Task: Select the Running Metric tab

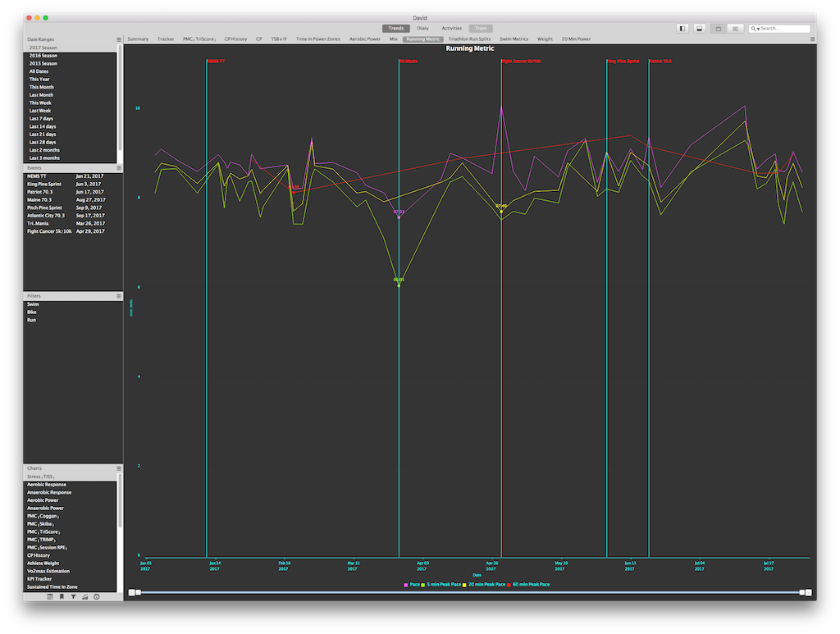Action: (x=422, y=39)
